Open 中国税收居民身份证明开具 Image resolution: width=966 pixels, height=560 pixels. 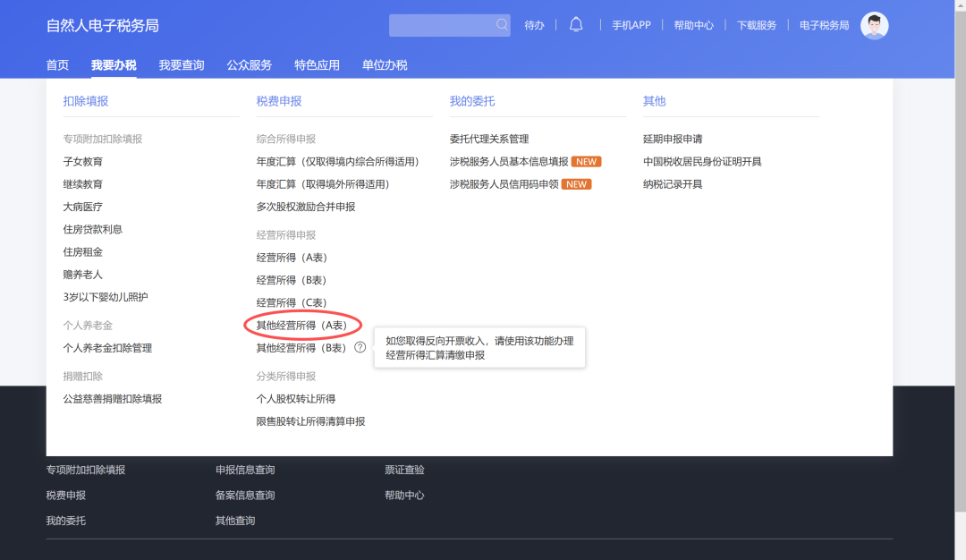coord(702,161)
